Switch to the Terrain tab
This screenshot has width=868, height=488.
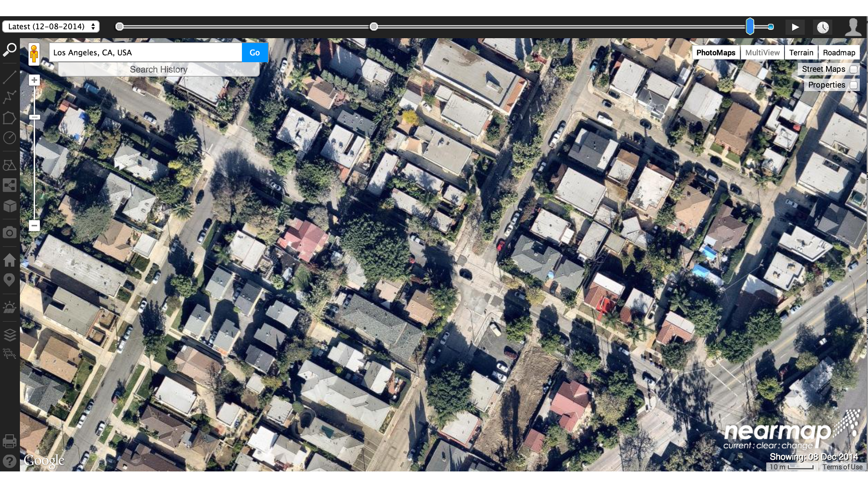[x=801, y=53]
